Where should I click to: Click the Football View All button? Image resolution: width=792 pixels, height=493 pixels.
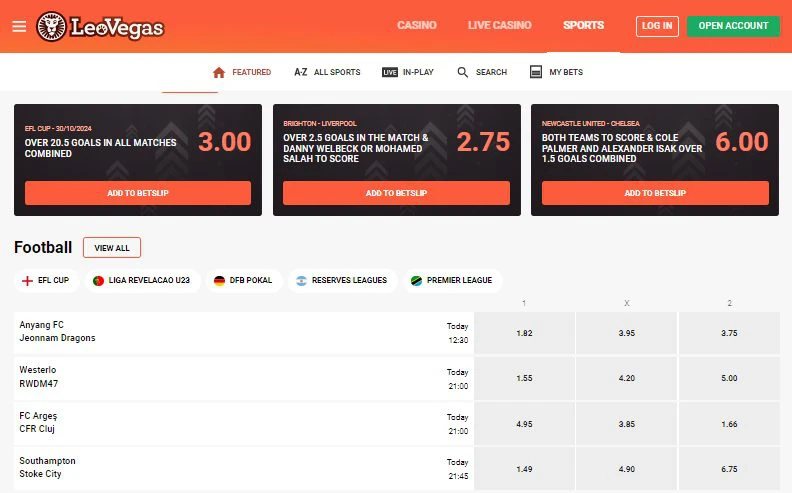point(112,248)
